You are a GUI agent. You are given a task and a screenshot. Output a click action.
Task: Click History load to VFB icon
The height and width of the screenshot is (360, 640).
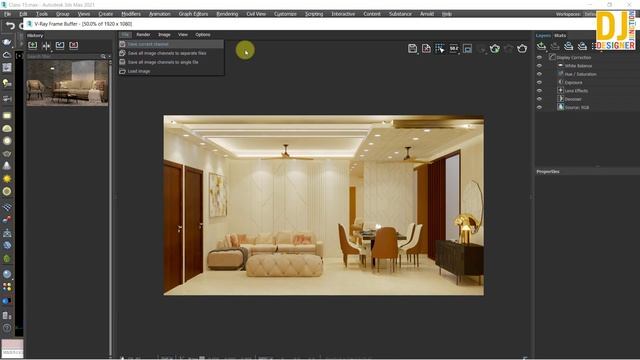[x=60, y=45]
